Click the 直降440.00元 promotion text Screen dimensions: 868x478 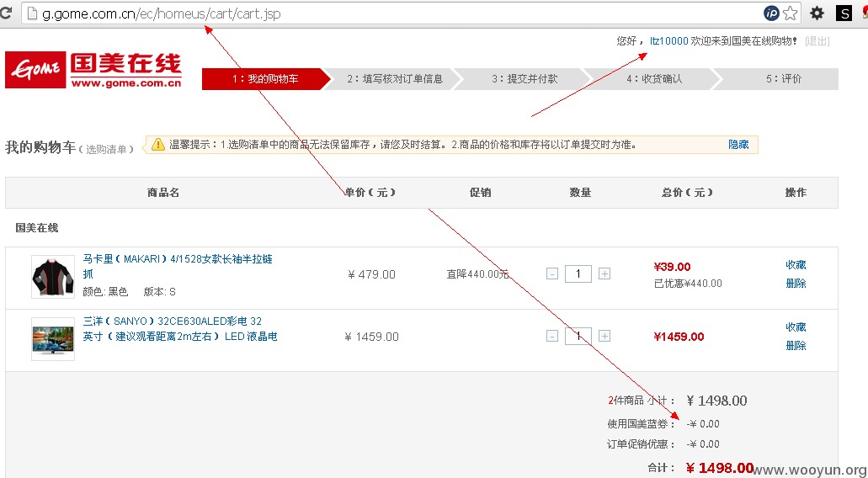coord(477,274)
